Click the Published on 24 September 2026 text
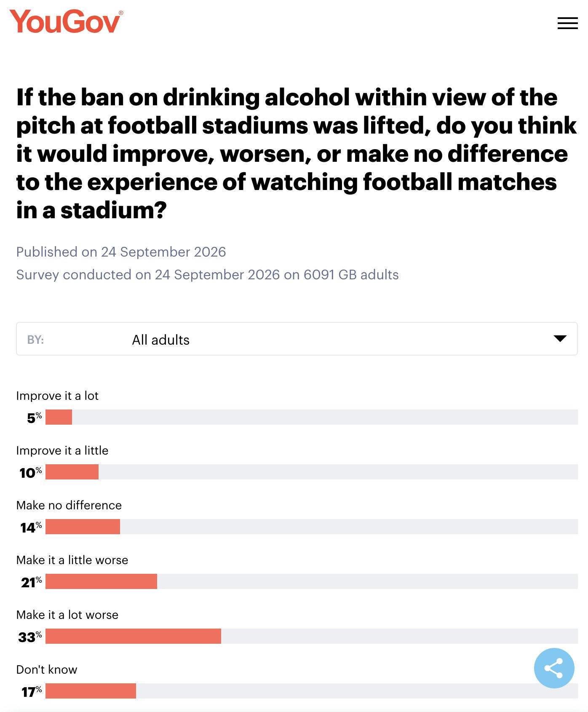 pos(121,252)
